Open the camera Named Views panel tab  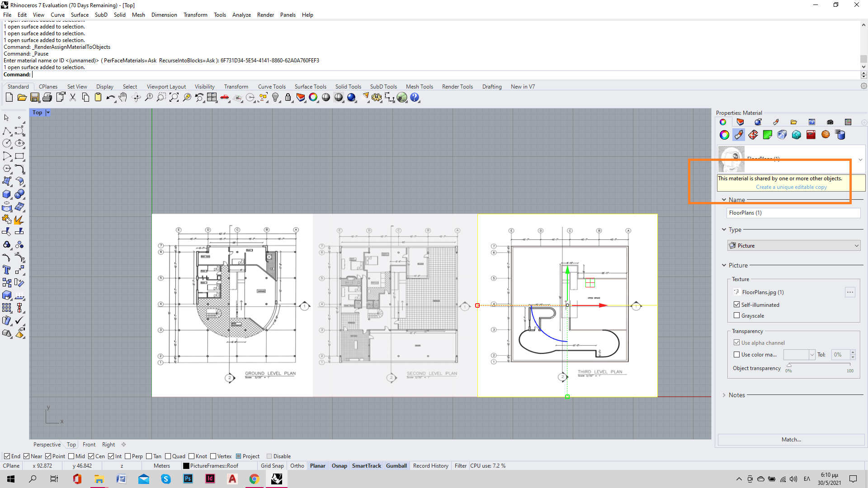830,122
